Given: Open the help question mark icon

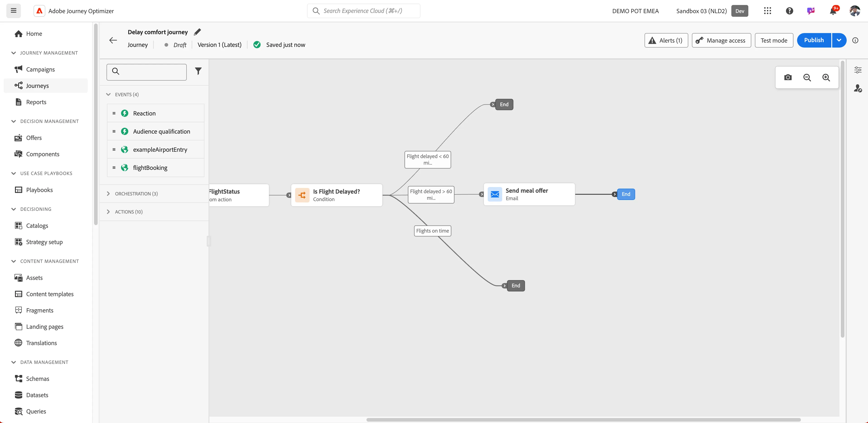Looking at the screenshot, I should pos(790,11).
